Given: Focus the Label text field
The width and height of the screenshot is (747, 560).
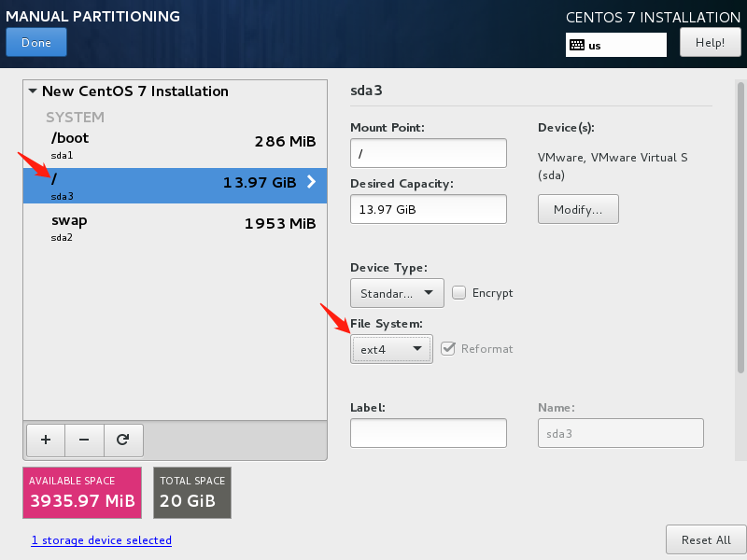Looking at the screenshot, I should 429,433.
